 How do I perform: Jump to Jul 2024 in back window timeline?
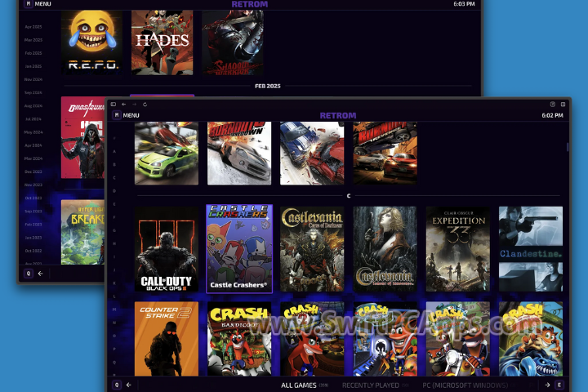pyautogui.click(x=33, y=119)
